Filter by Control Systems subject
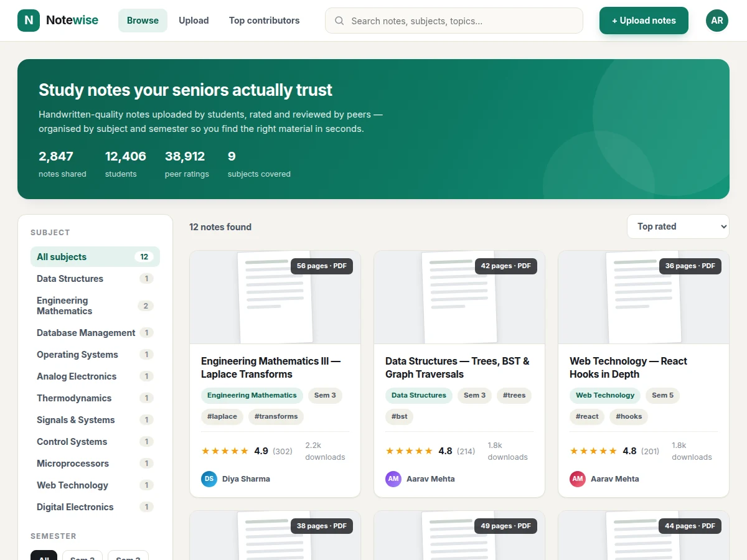The image size is (747, 560). tap(95, 441)
